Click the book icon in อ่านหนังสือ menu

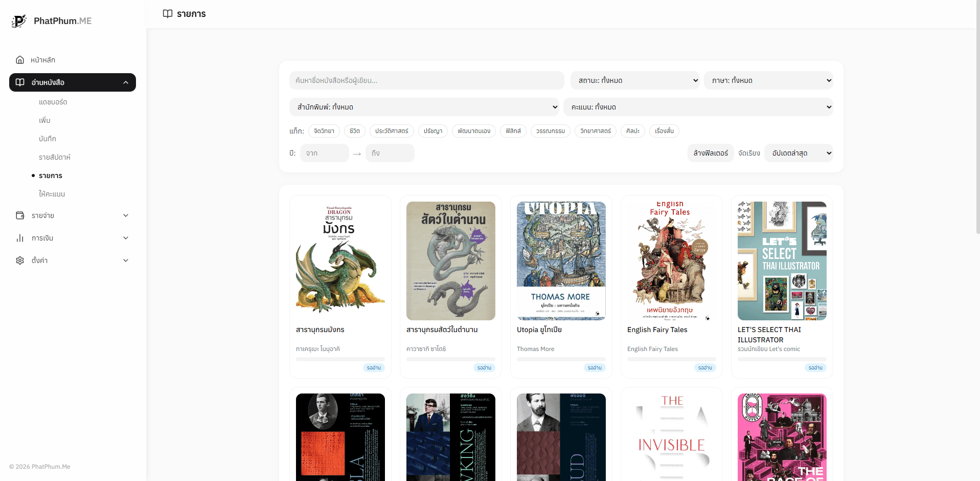click(x=20, y=82)
